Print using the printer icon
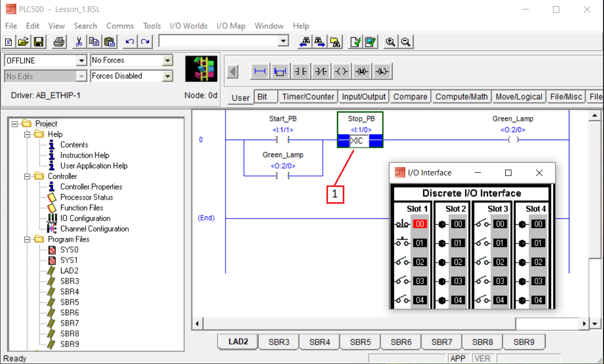Screen dimensions: 604x364 pos(59,41)
